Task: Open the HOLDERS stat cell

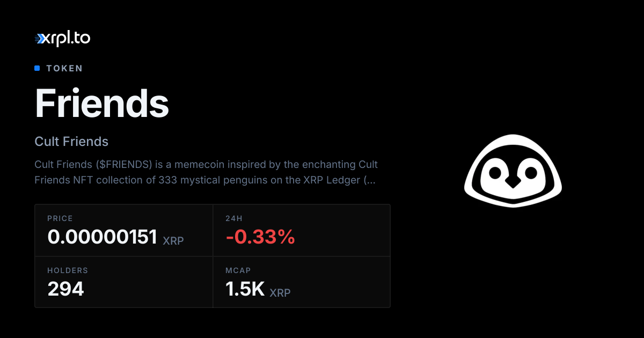Action: tap(124, 282)
